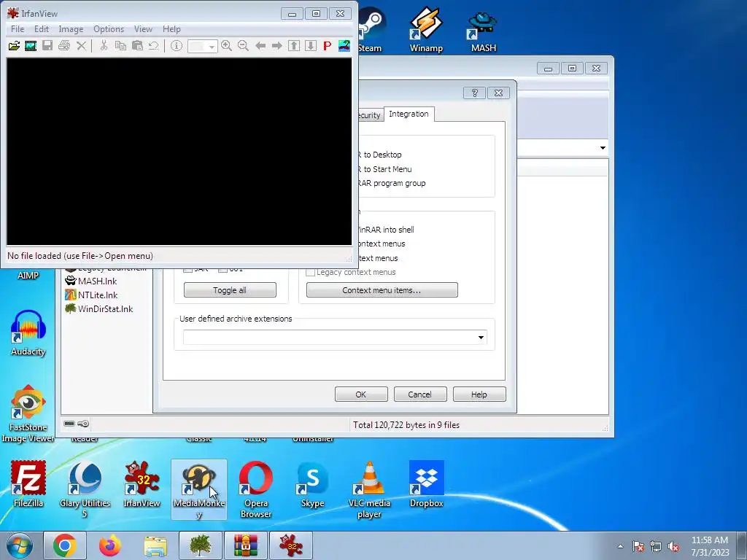The height and width of the screenshot is (560, 747).
Task: Toggle the Legacy context menus checkbox
Action: (x=311, y=273)
